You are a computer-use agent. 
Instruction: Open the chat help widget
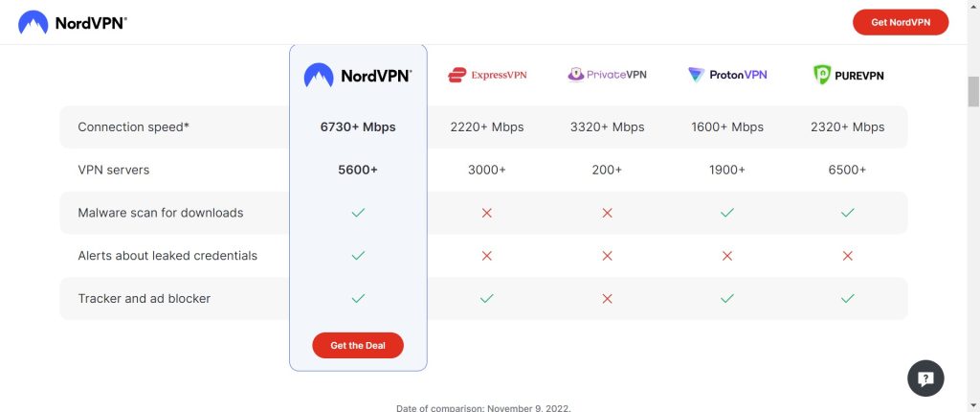point(925,378)
